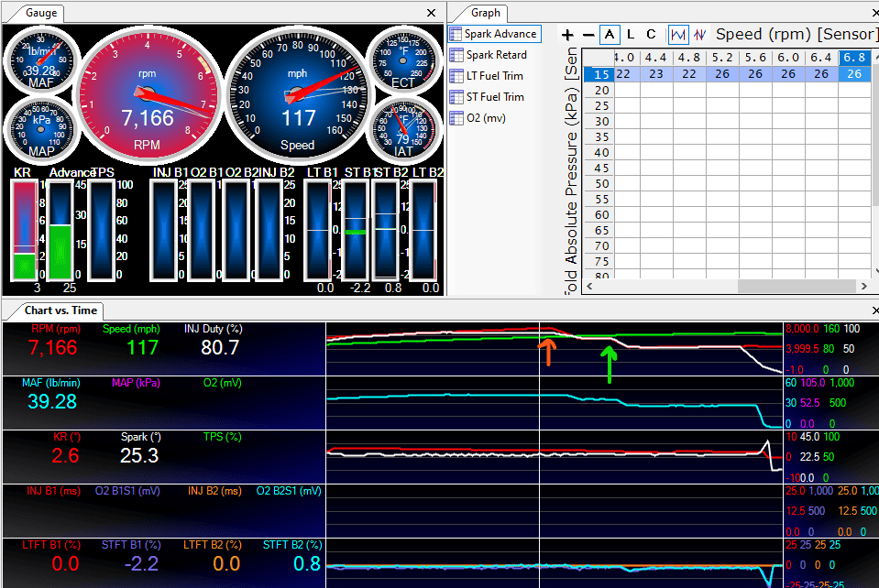
Task: Click the minus zoom icon in Graph toolbar
Action: point(588,35)
